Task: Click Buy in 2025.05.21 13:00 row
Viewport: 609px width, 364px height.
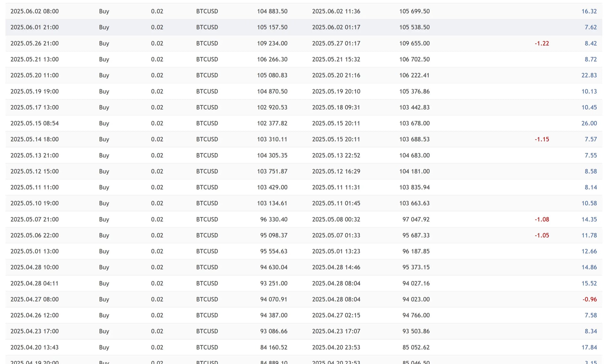Action: pyautogui.click(x=104, y=59)
